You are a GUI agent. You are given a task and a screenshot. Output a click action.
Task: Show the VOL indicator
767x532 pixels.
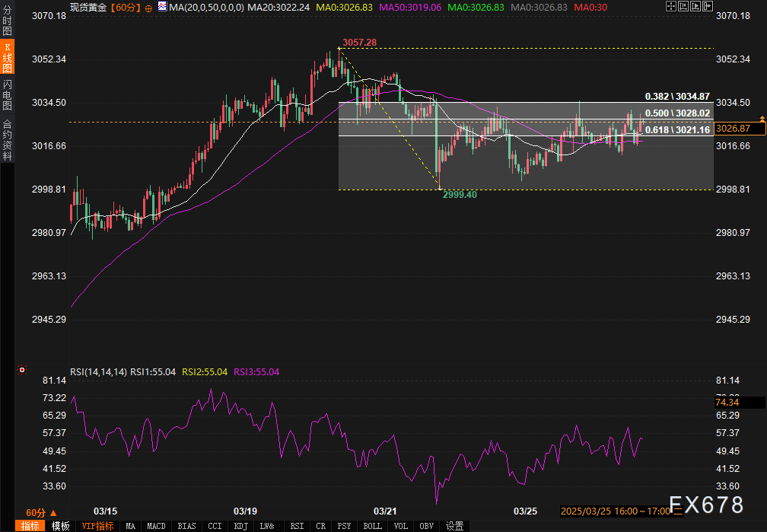401,526
